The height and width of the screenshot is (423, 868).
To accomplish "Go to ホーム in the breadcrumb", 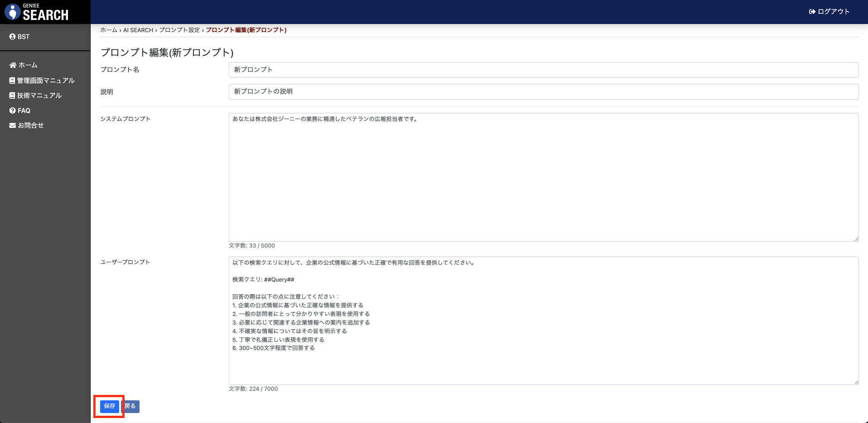I will (109, 30).
